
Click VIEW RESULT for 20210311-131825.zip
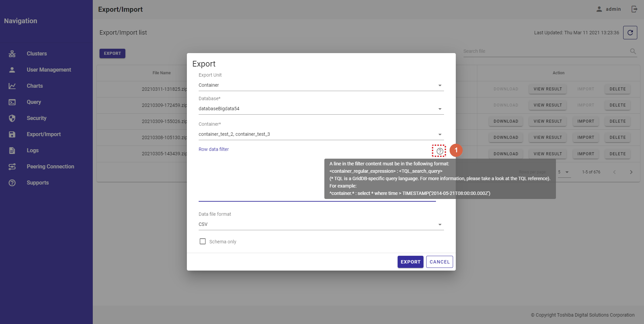(x=548, y=89)
